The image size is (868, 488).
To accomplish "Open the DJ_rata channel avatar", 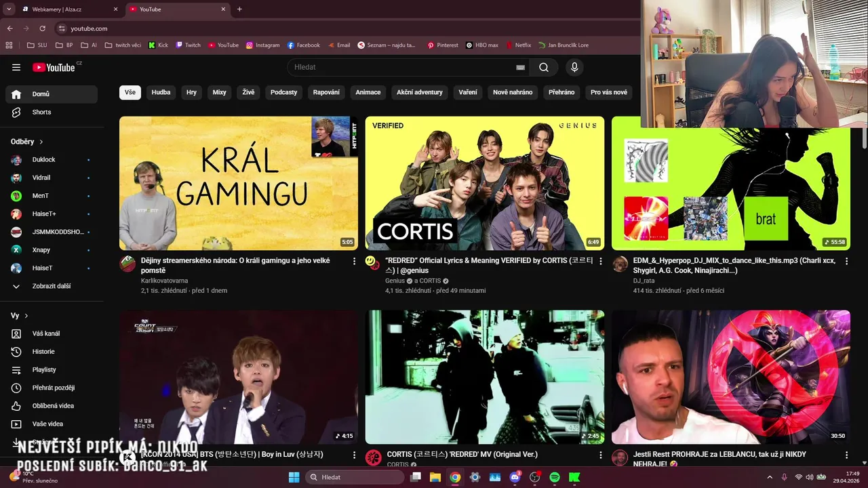I will point(620,264).
